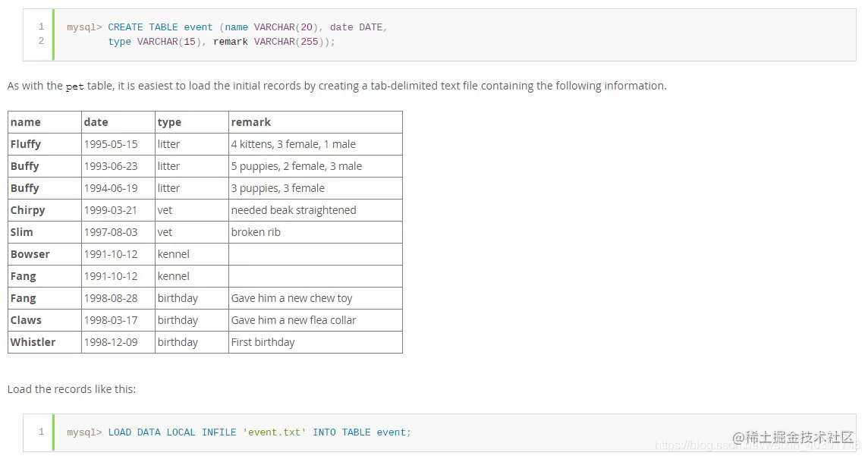The height and width of the screenshot is (459, 868).
Task: Click 'Fang' in the 1998-08-28 row
Action: coord(24,298)
